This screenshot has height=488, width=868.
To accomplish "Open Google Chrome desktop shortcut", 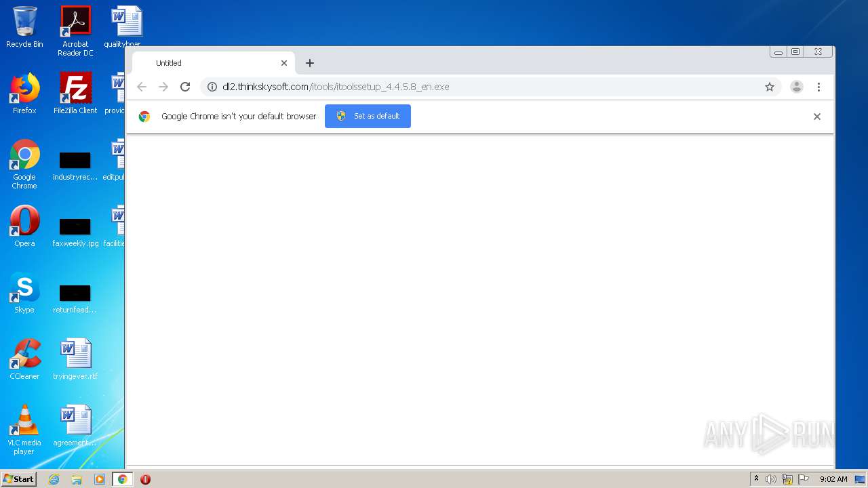I will click(24, 165).
